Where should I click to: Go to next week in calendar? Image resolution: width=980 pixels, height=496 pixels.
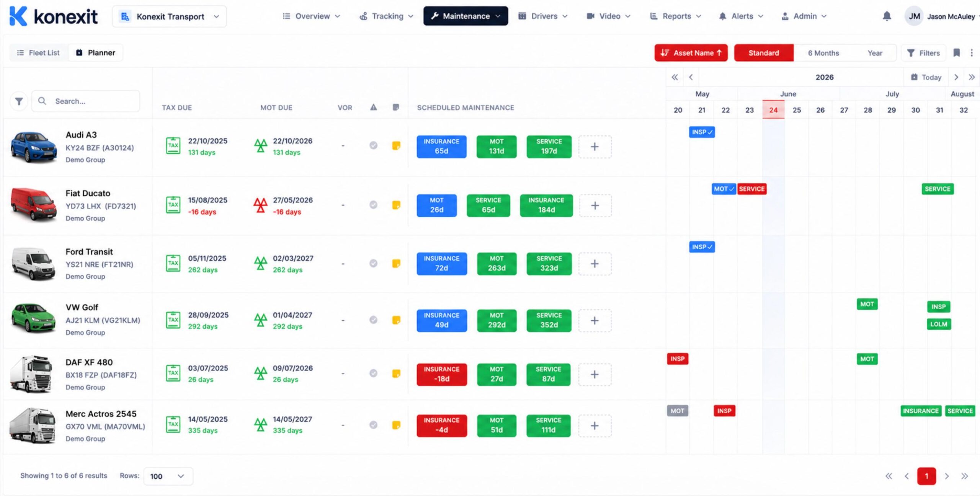coord(956,77)
